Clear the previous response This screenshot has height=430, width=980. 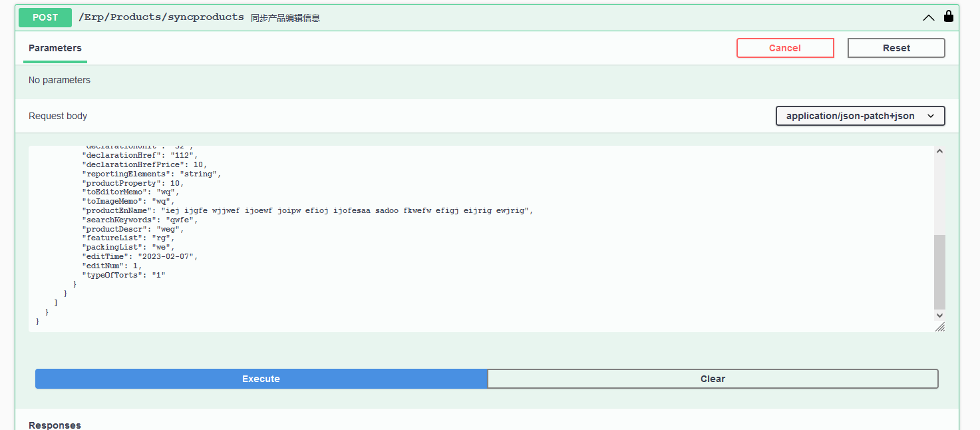pos(713,379)
